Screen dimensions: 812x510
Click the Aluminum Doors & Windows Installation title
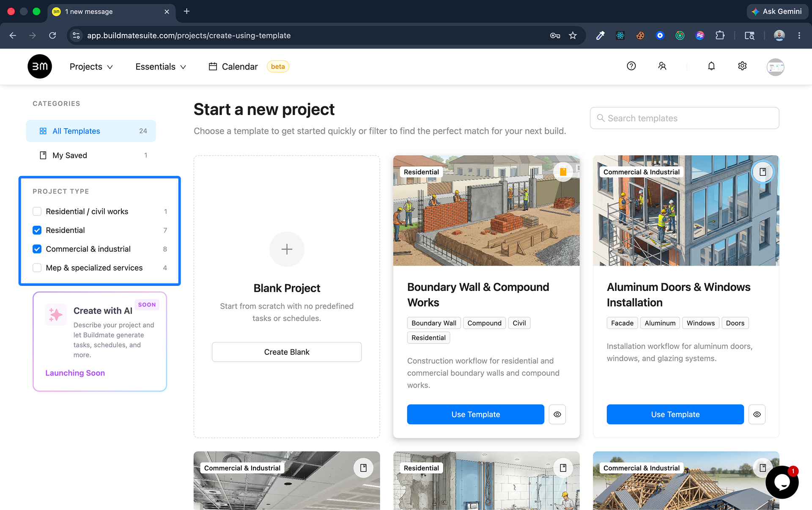pos(678,295)
